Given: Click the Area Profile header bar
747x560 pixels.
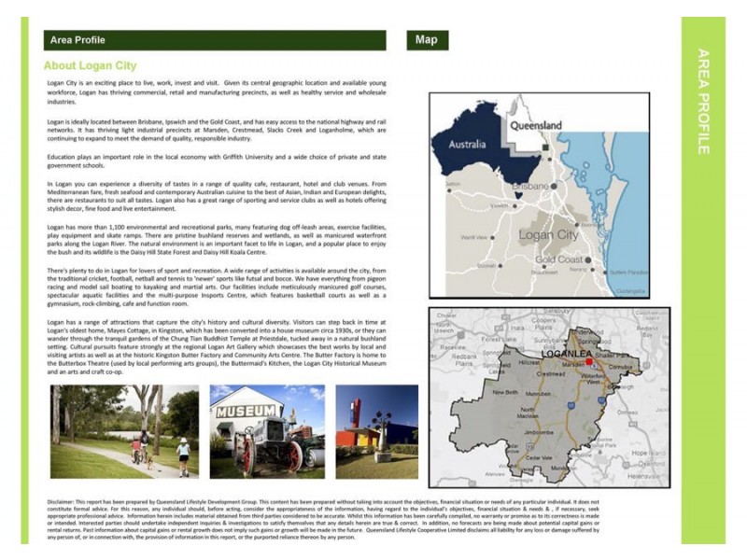Looking at the screenshot, I should pyautogui.click(x=215, y=40).
